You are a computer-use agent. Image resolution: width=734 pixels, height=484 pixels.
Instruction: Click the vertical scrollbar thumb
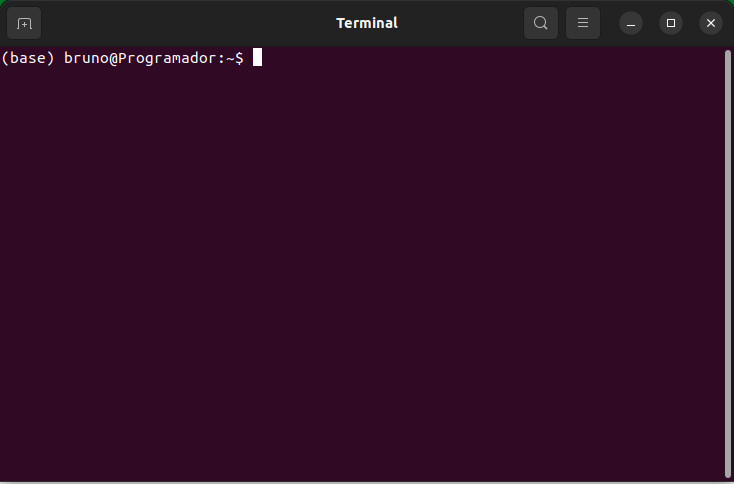(x=727, y=264)
